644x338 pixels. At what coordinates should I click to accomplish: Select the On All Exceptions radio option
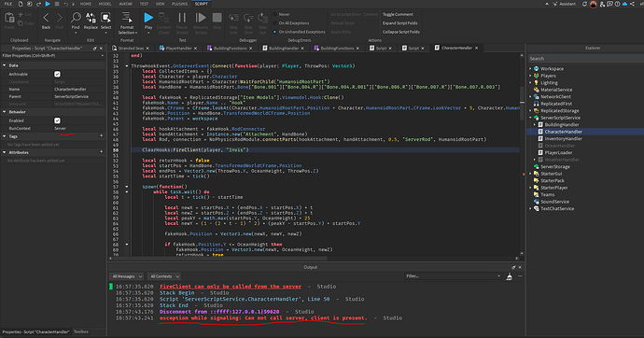pos(275,23)
